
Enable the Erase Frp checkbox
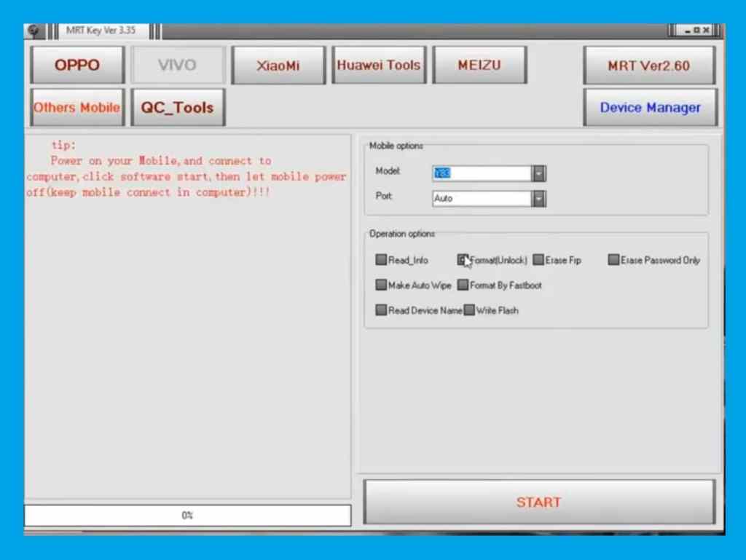pos(538,259)
